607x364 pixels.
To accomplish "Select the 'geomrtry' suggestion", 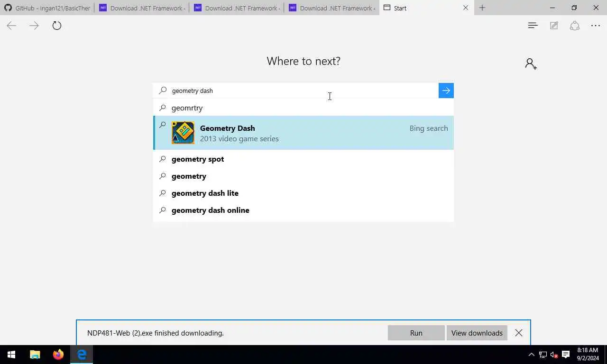I will 303,108.
